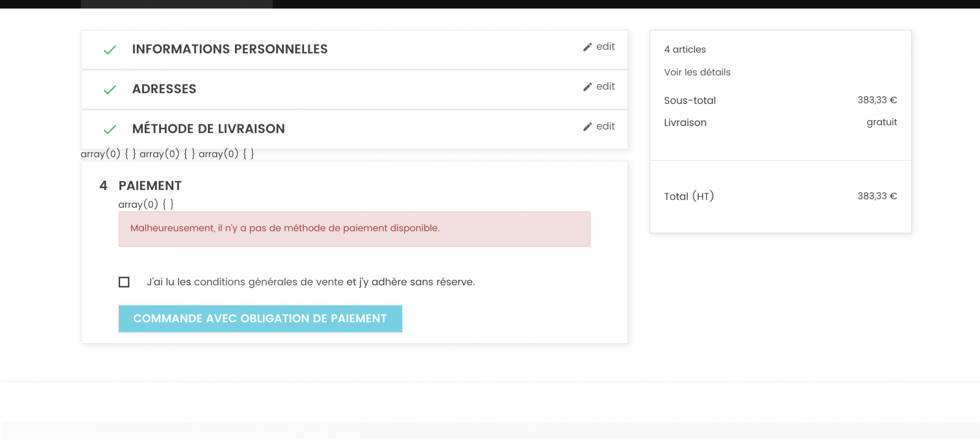Click green checkmark beside Méthode de Livraison
Viewport: 980px width, 439px height.
pyautogui.click(x=110, y=130)
